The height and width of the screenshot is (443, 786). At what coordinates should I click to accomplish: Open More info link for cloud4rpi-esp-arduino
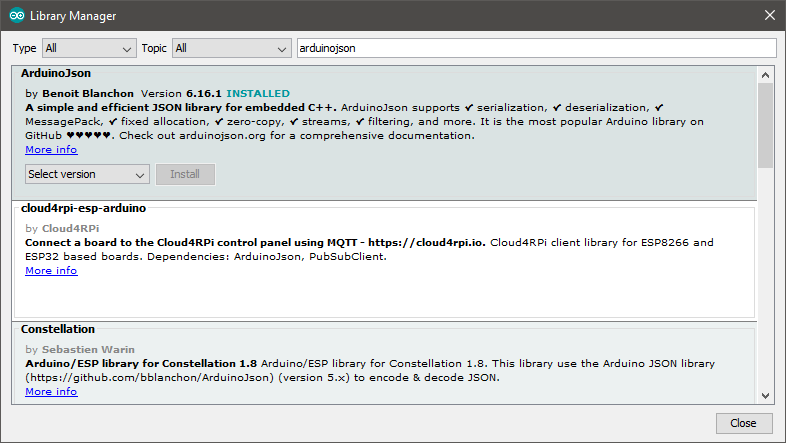click(51, 270)
